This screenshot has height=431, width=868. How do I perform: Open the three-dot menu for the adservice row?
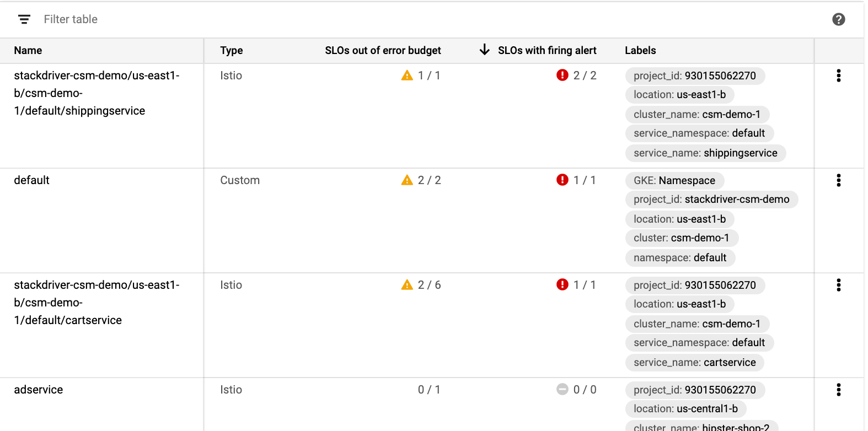point(839,390)
